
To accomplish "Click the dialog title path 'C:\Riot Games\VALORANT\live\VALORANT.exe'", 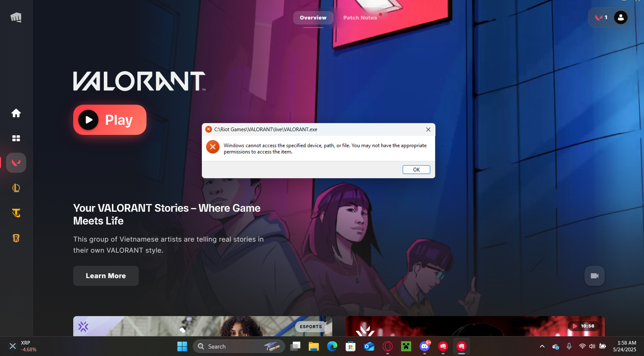I will click(x=265, y=130).
